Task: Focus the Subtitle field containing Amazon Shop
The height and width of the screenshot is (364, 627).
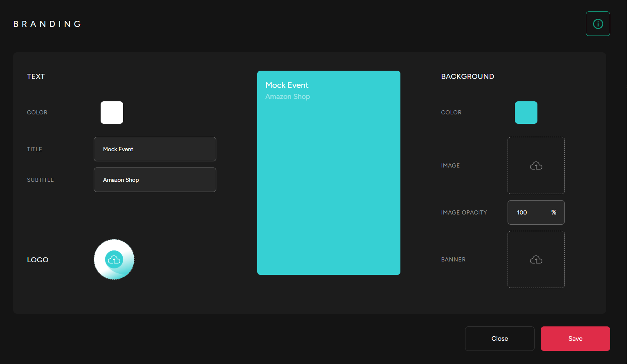Action: point(155,180)
